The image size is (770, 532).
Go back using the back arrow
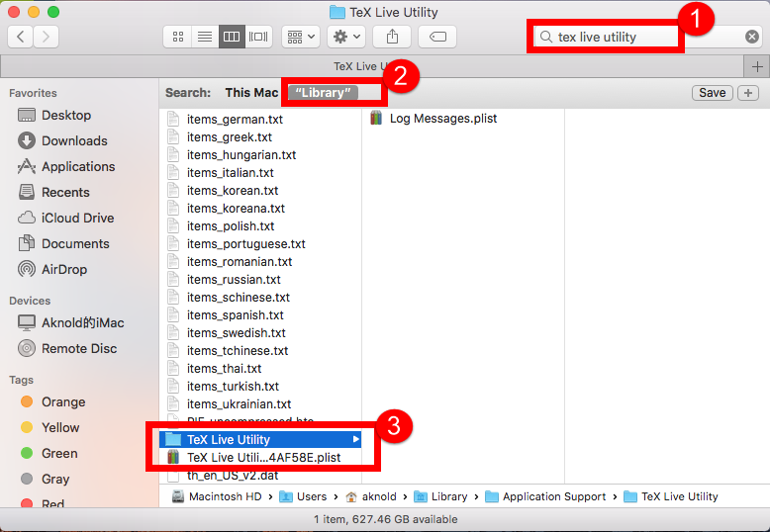coord(21,37)
